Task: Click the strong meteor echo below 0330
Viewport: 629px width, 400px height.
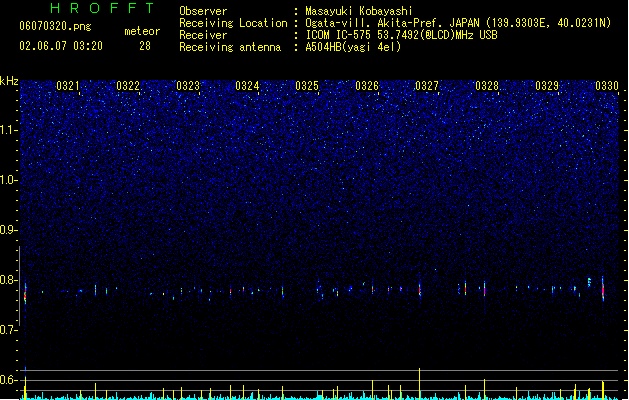Action: (x=603, y=288)
